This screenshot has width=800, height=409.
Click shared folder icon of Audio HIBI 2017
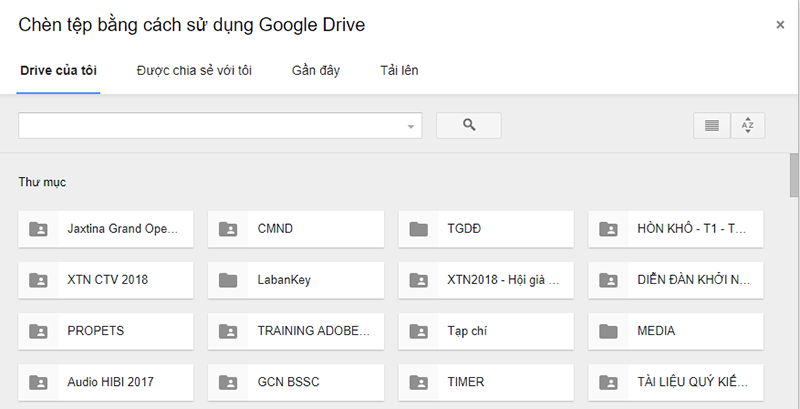pyautogui.click(x=38, y=382)
